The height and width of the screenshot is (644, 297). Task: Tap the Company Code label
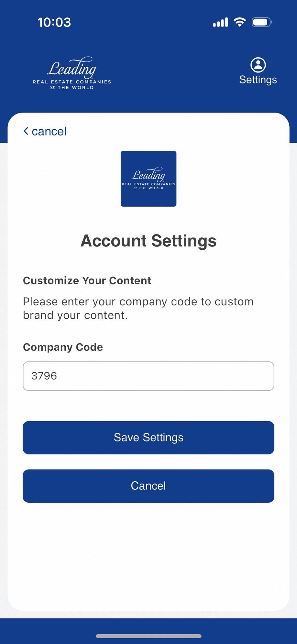[63, 347]
